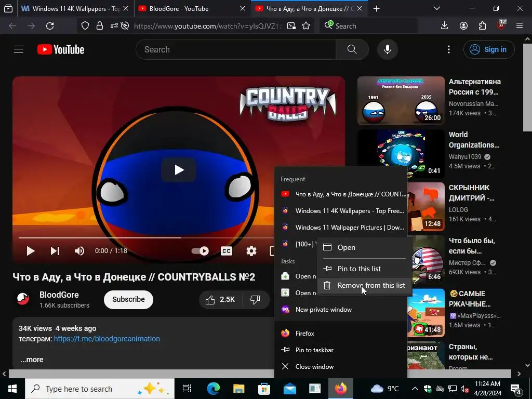Start voice search with microphone icon
Screen dimensions: 532x399
(x=387, y=49)
